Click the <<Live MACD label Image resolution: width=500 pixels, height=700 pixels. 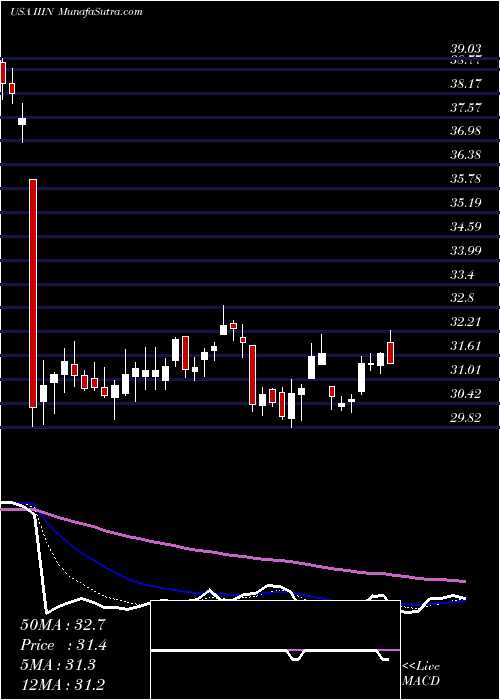[421, 674]
